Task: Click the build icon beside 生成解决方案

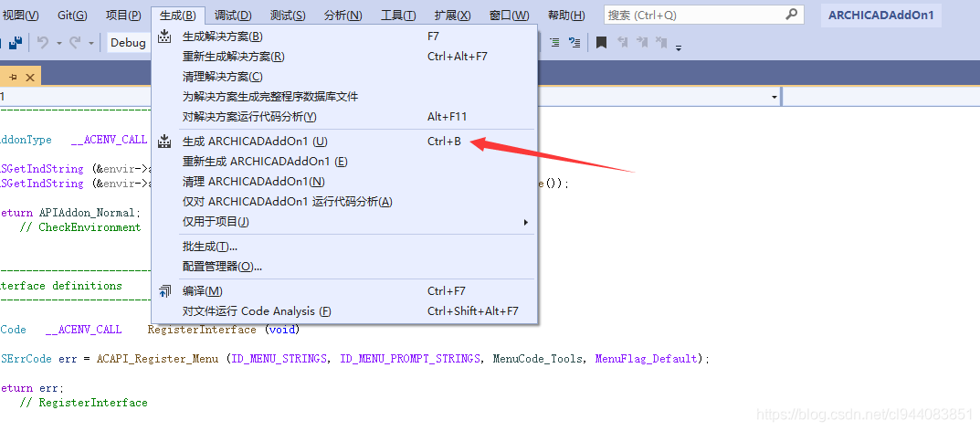Action: click(x=165, y=37)
